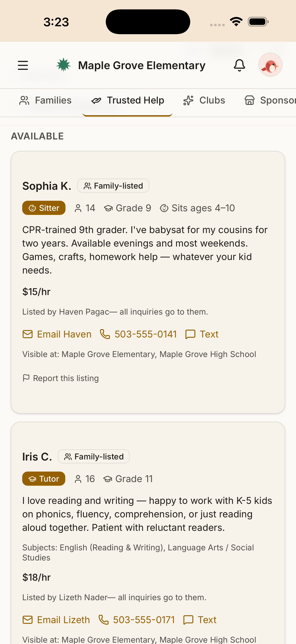
Task: Email Lizeth about Iris's tutoring
Action: (56, 620)
